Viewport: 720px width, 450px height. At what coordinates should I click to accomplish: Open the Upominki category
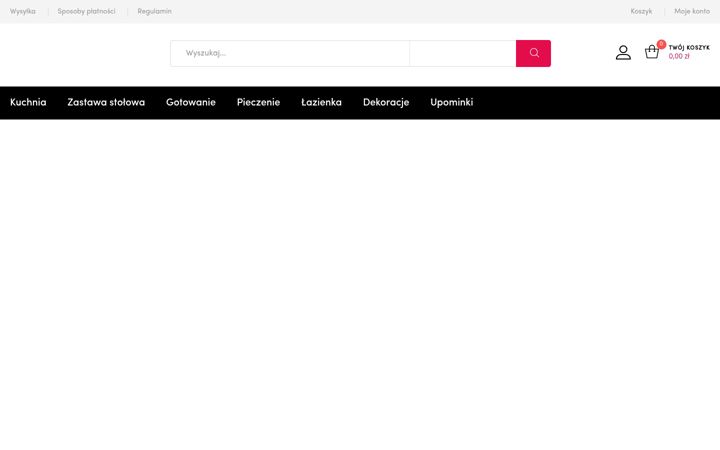click(452, 102)
